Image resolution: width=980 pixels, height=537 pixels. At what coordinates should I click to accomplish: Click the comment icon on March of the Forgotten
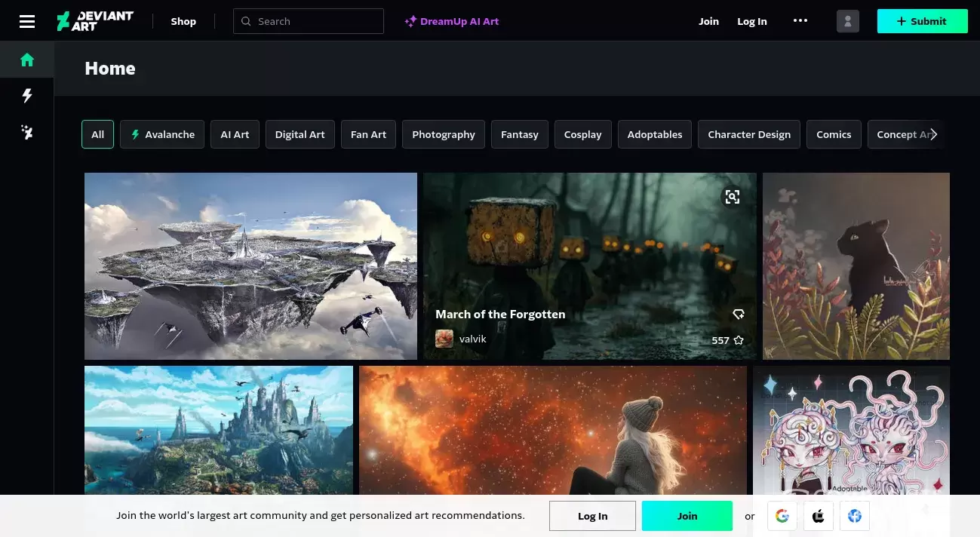click(739, 314)
